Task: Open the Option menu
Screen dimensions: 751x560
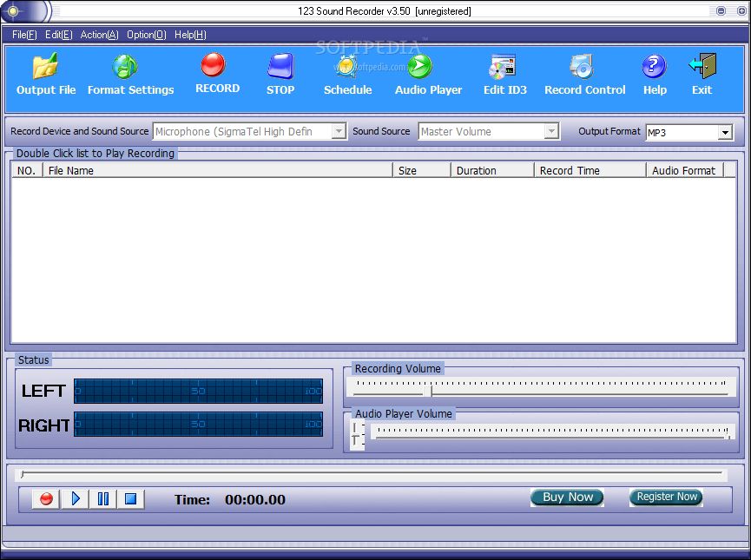Action: (x=147, y=35)
